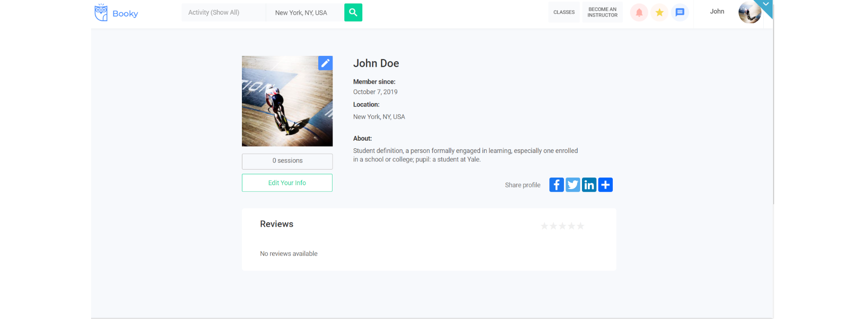This screenshot has height=323, width=868.
Task: Open messages via the chat icon
Action: [680, 12]
